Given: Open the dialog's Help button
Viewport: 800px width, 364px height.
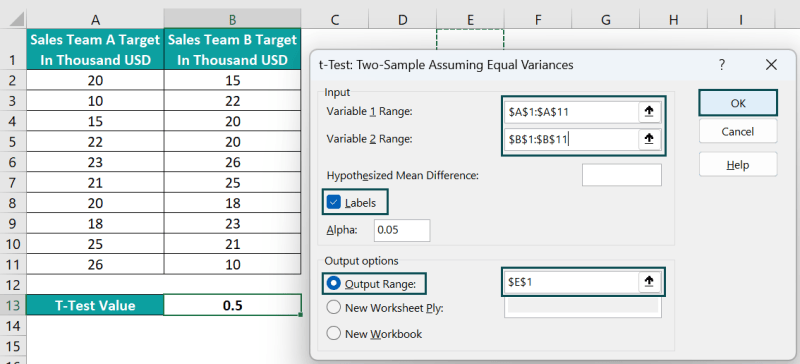Looking at the screenshot, I should pyautogui.click(x=738, y=165).
